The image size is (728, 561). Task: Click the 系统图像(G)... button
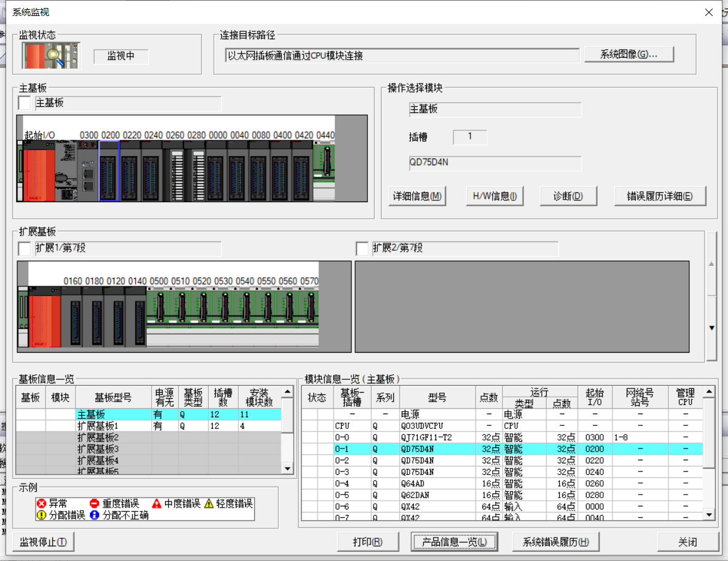628,55
